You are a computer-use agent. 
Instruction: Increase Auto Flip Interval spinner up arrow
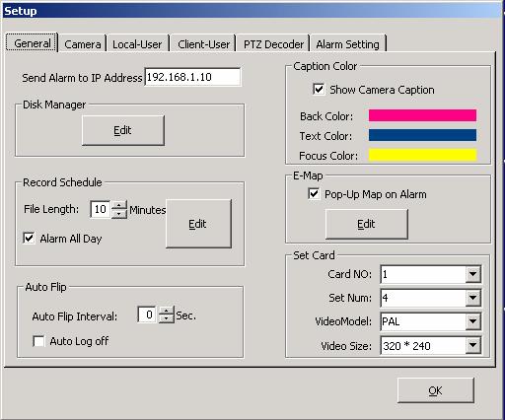[x=167, y=311]
